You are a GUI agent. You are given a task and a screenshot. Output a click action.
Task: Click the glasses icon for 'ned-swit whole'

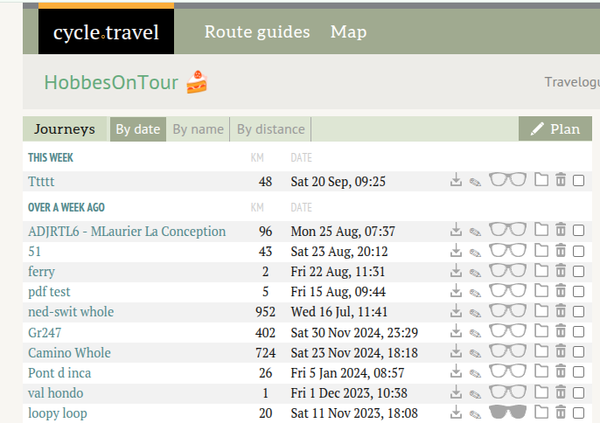pos(508,312)
